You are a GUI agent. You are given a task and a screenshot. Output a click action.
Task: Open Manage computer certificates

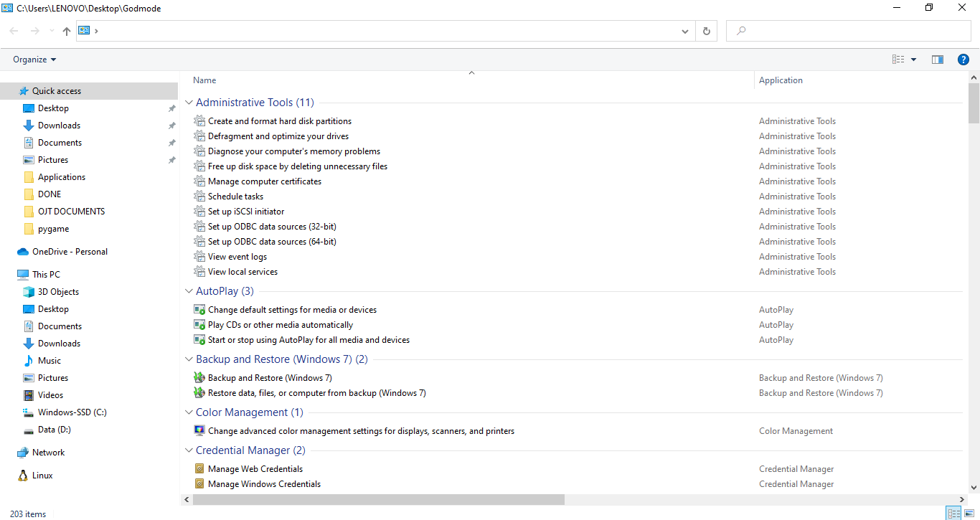[265, 181]
